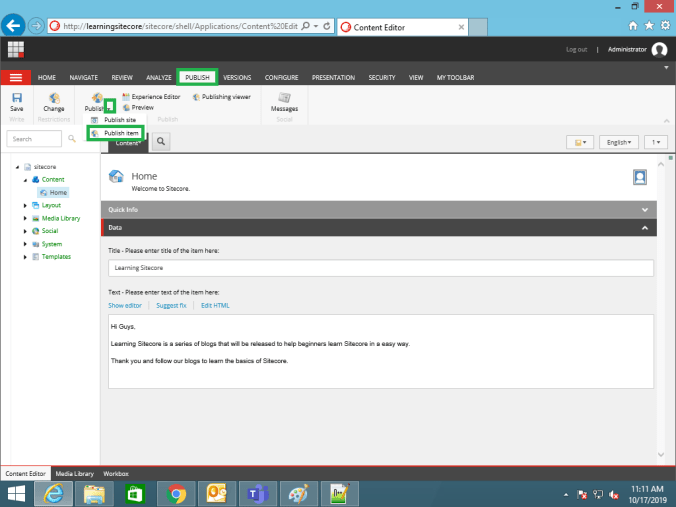Click the Title input field
The image size is (676, 507).
(x=380, y=268)
